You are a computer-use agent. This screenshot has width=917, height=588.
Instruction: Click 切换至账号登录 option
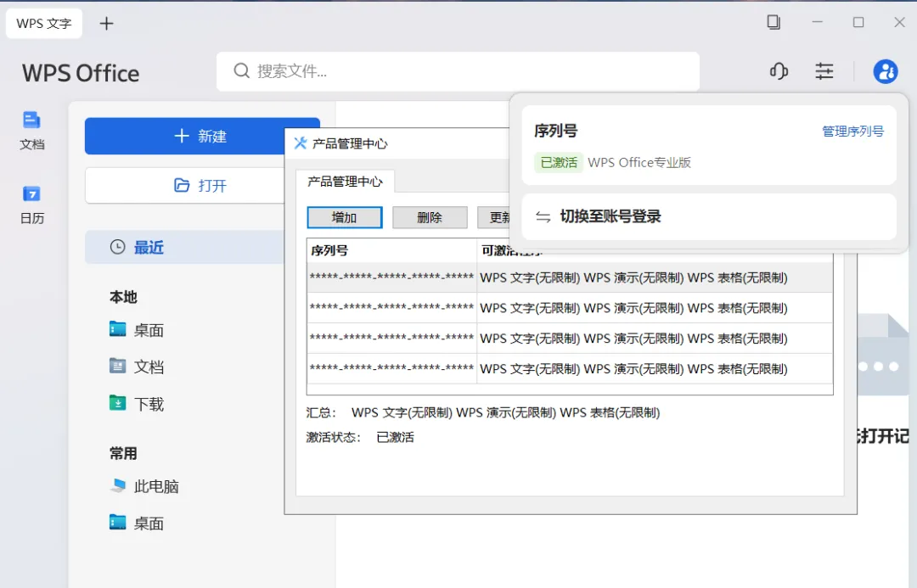709,217
